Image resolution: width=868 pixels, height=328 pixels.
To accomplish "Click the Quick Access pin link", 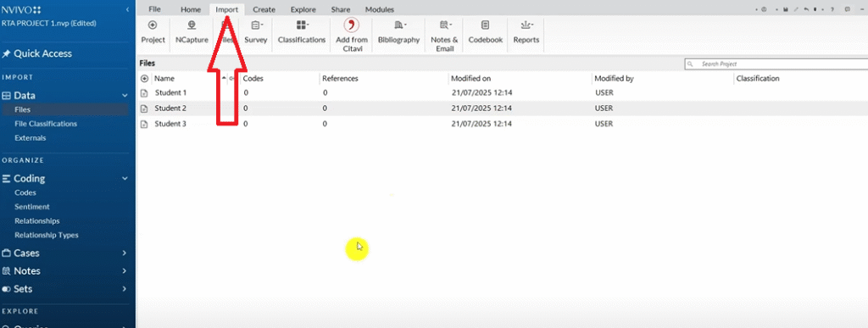I will point(37,53).
